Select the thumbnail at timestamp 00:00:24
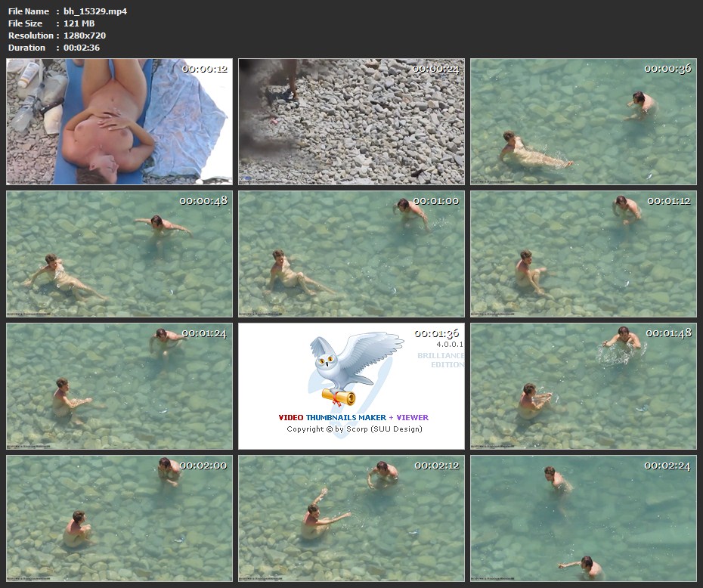 click(x=351, y=122)
